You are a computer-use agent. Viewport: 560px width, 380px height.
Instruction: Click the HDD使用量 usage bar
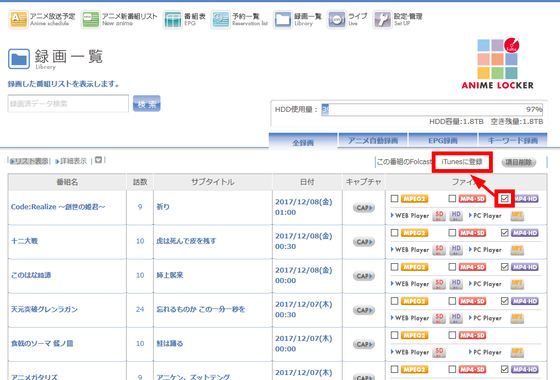coord(432,109)
